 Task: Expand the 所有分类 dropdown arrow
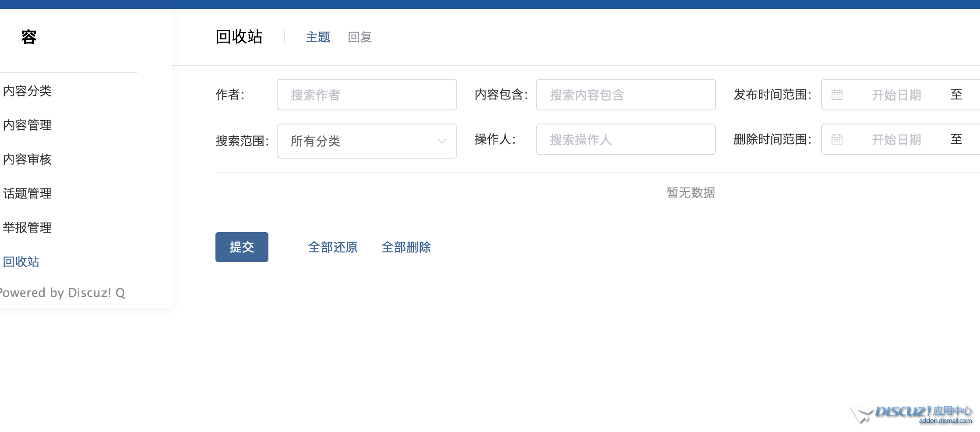point(441,141)
